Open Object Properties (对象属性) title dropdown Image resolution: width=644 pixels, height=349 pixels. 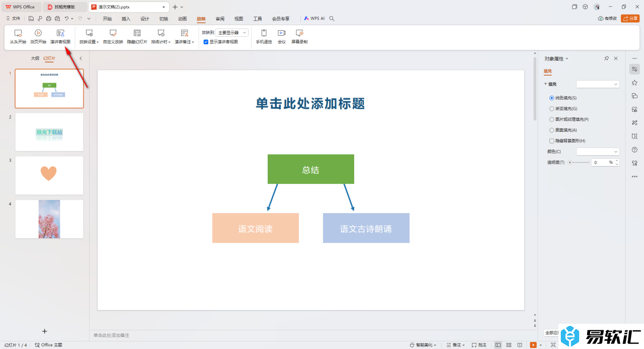point(556,58)
